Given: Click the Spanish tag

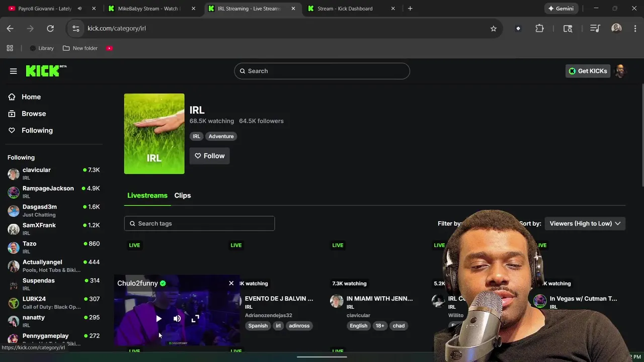Looking at the screenshot, I should click(258, 326).
